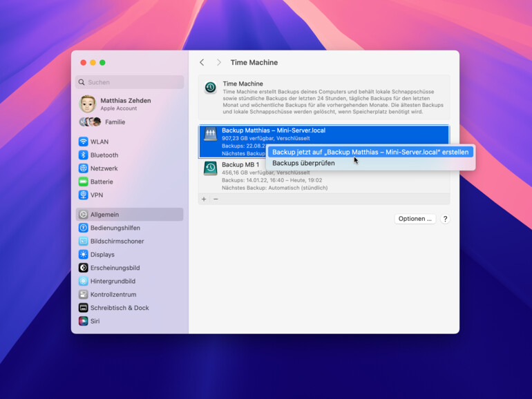This screenshot has width=532, height=399.
Task: Minimize window with the yellow button
Action: [x=93, y=62]
